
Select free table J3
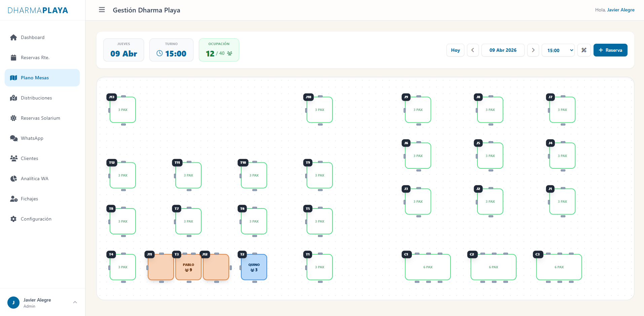click(418, 202)
